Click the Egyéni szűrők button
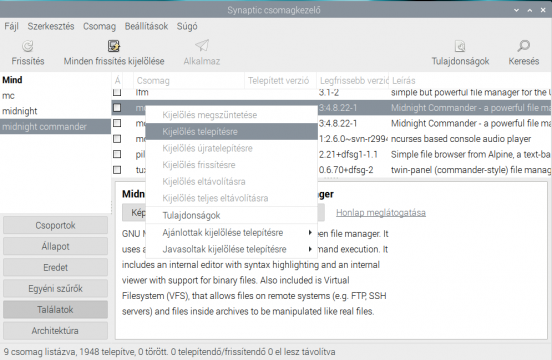This screenshot has height=360, width=552. tap(55, 289)
